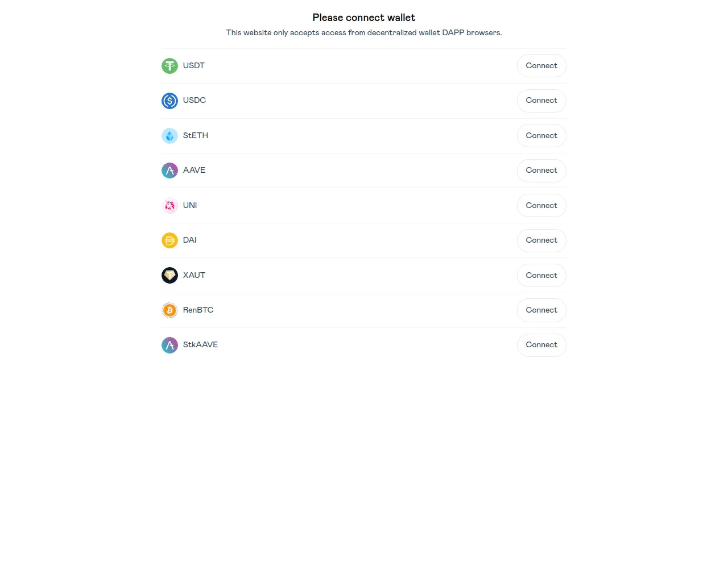Connect wallet for StETH
The width and height of the screenshot is (728, 582).
click(x=541, y=136)
